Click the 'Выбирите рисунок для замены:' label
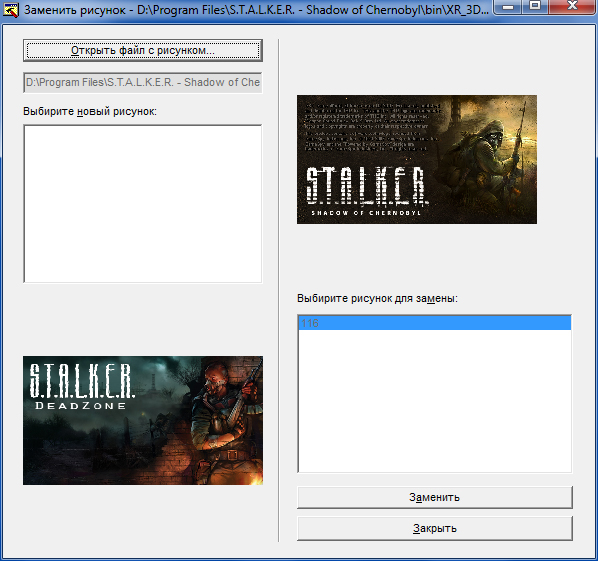 pyautogui.click(x=377, y=298)
